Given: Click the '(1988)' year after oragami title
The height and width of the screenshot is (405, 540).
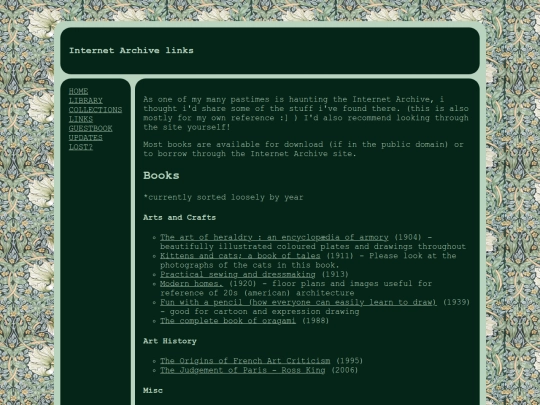Looking at the screenshot, I should (x=315, y=321).
